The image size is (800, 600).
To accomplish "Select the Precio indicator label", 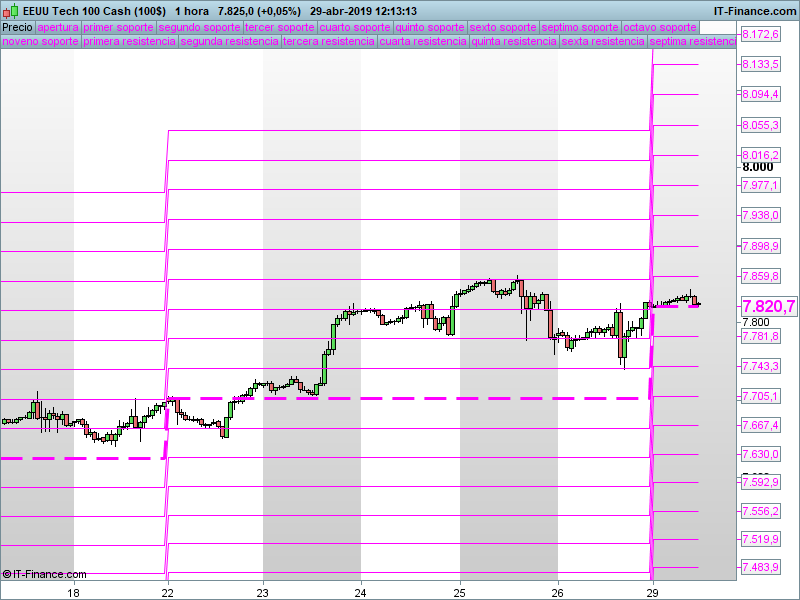I will (x=18, y=27).
